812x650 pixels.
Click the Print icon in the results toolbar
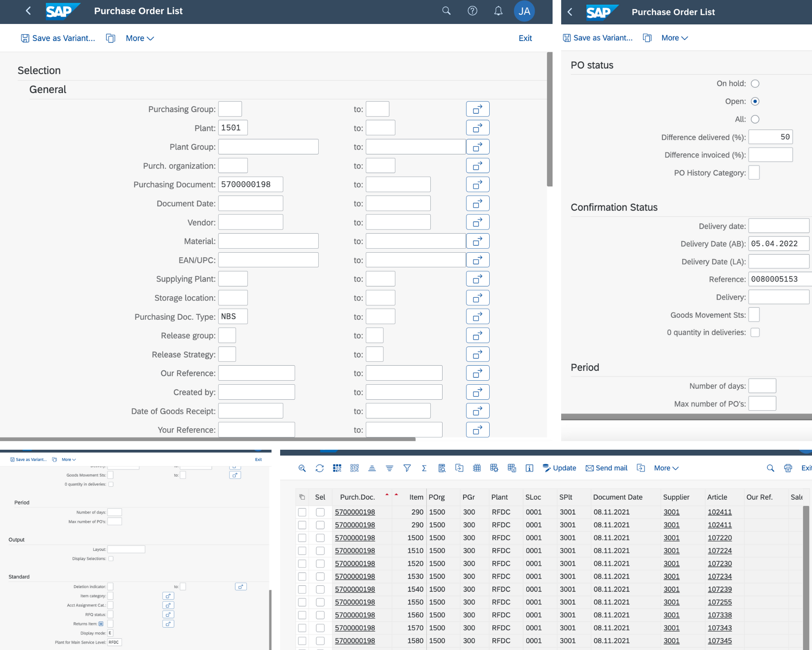(788, 468)
